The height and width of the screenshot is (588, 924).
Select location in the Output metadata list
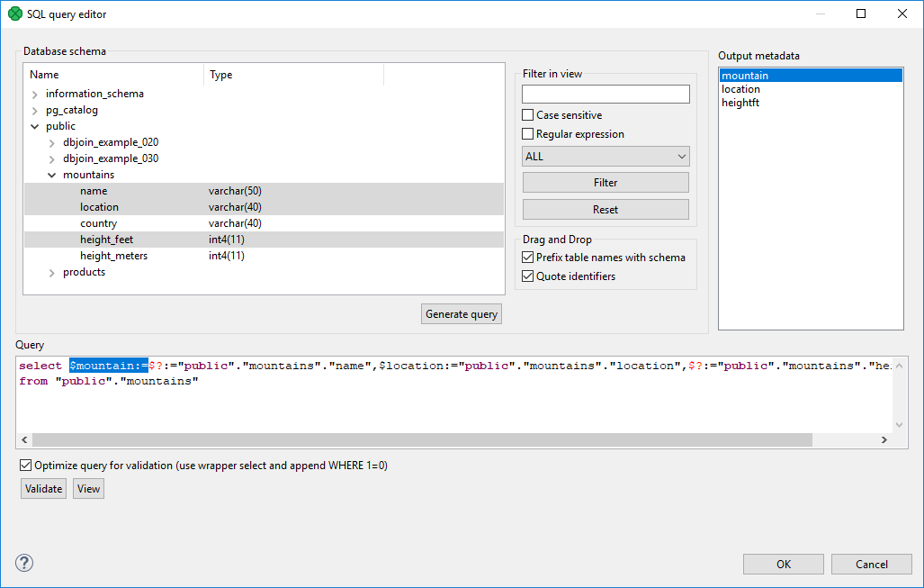pos(740,88)
